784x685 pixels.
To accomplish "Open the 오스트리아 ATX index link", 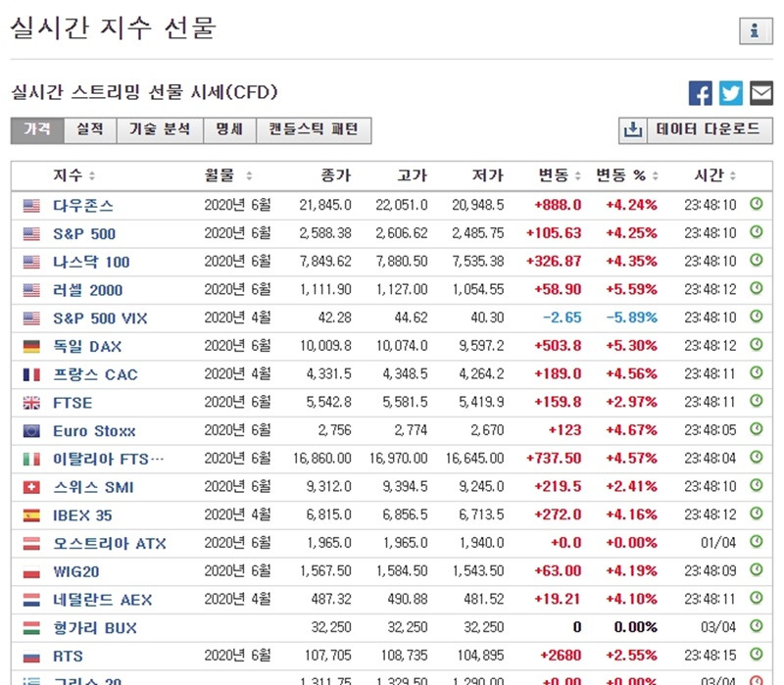I will click(x=110, y=544).
